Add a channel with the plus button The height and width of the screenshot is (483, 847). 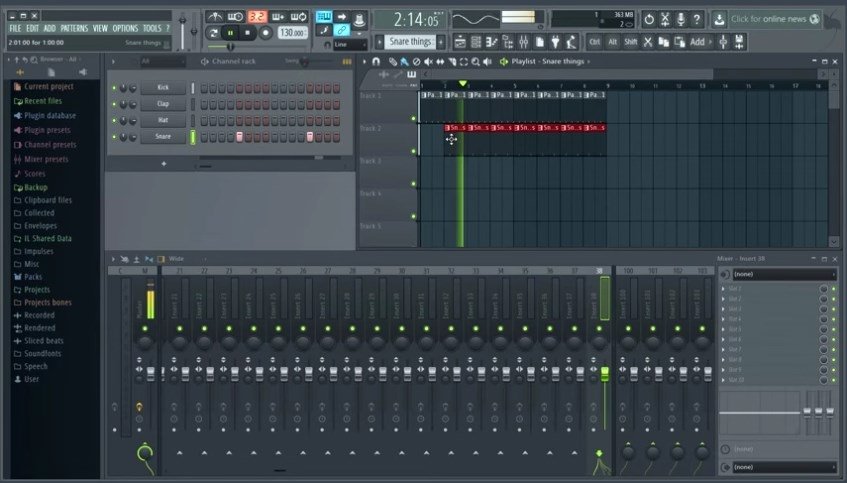tap(164, 163)
